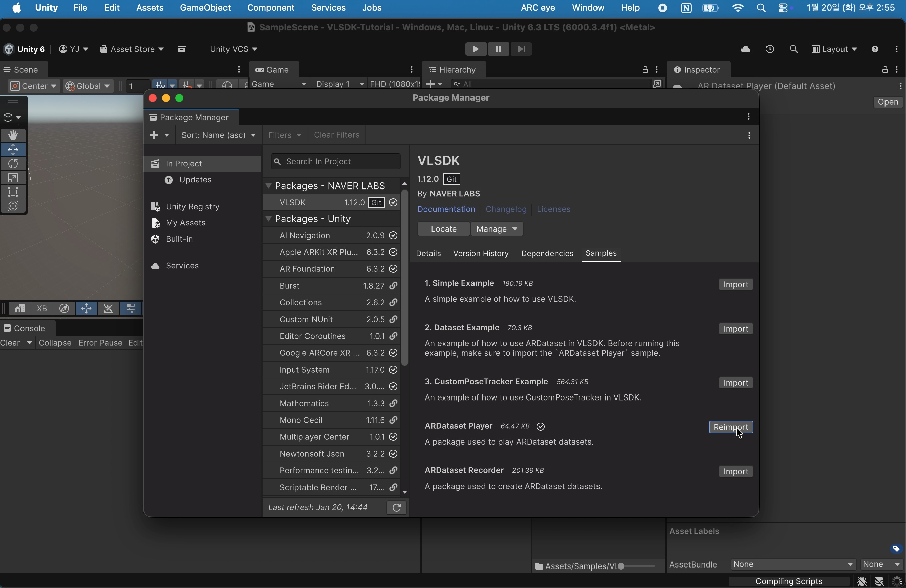Select the Scale tool in Scene toolbar
The height and width of the screenshot is (588, 906).
13,178
